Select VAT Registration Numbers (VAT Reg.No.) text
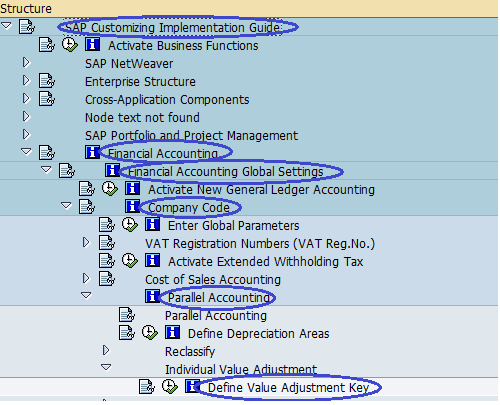500x405 pixels. coord(260,244)
